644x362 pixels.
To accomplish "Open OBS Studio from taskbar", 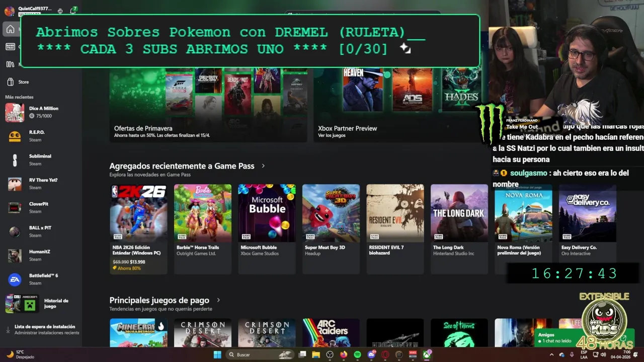I will tap(330, 354).
